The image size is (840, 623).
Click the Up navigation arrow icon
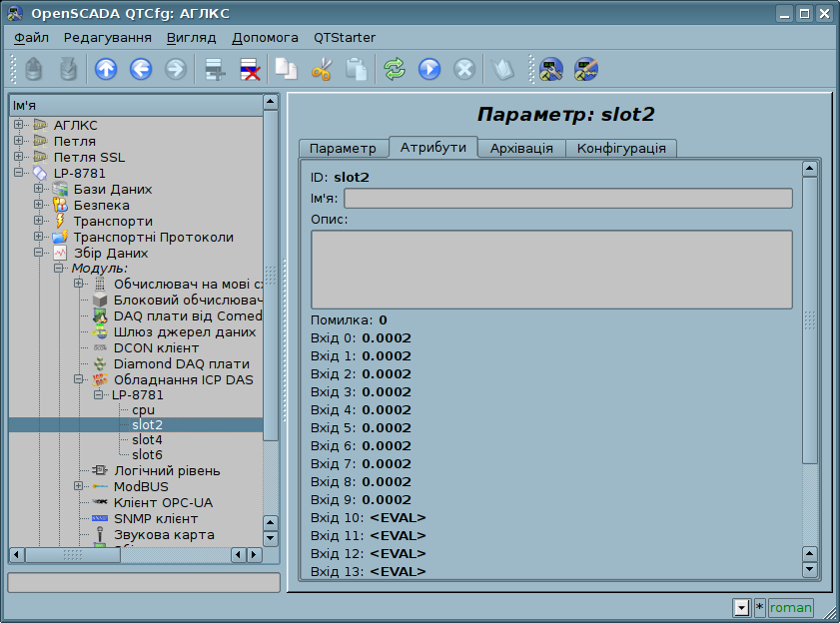click(106, 70)
